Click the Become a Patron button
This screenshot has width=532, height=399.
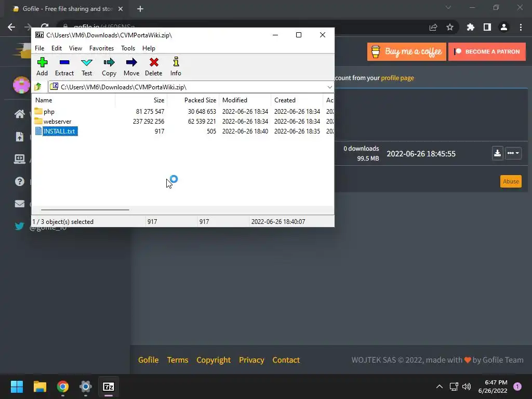487,51
